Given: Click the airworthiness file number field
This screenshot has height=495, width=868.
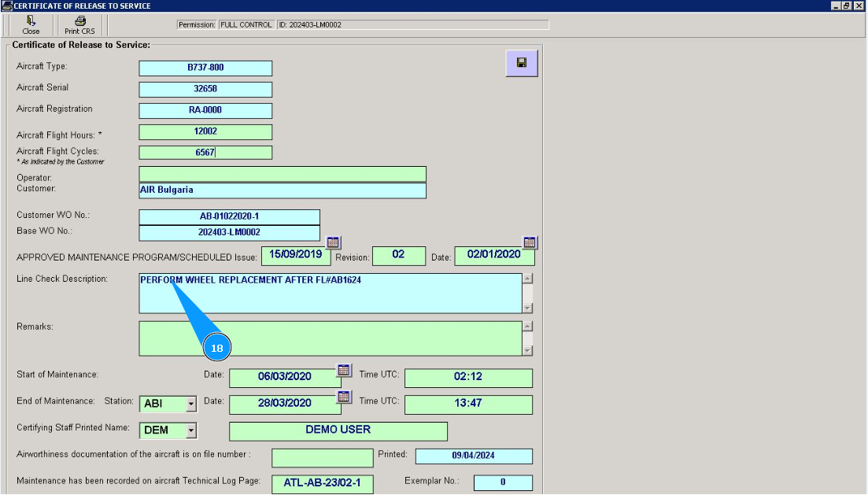Looking at the screenshot, I should pos(322,457).
